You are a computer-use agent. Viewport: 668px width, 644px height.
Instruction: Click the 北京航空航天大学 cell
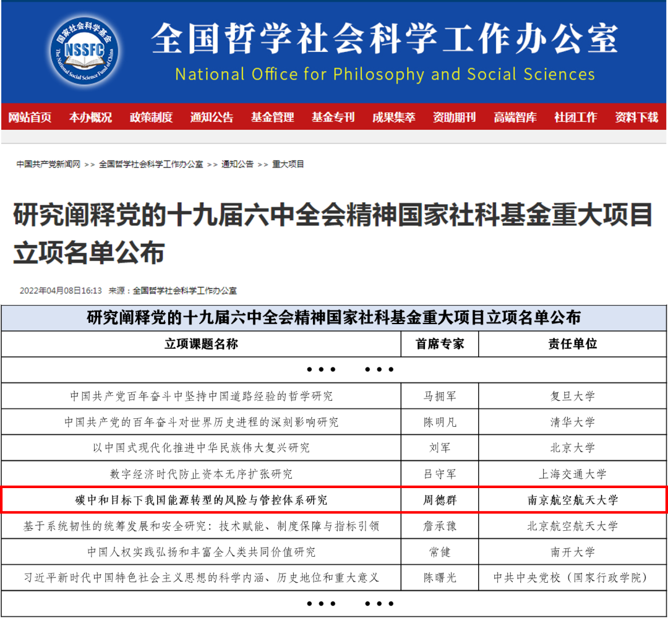[573, 526]
